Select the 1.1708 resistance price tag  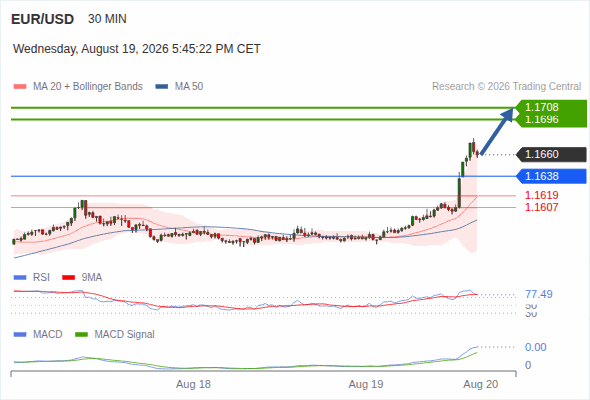click(x=541, y=107)
